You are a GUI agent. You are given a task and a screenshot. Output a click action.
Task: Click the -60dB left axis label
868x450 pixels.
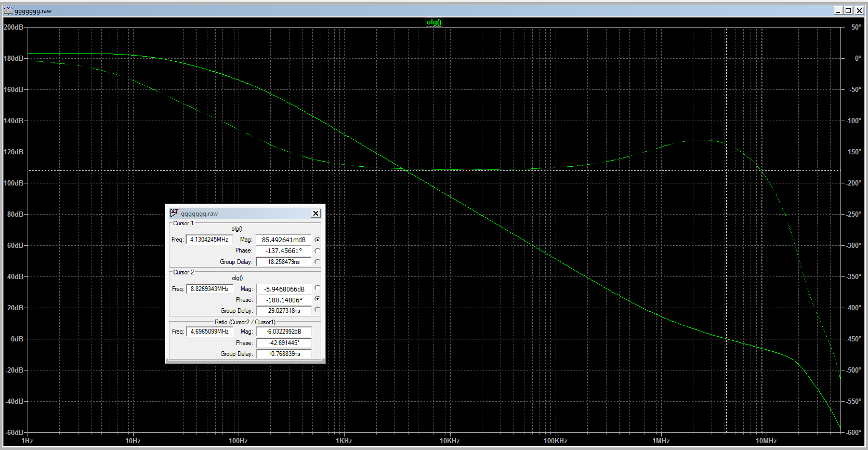pyautogui.click(x=14, y=432)
